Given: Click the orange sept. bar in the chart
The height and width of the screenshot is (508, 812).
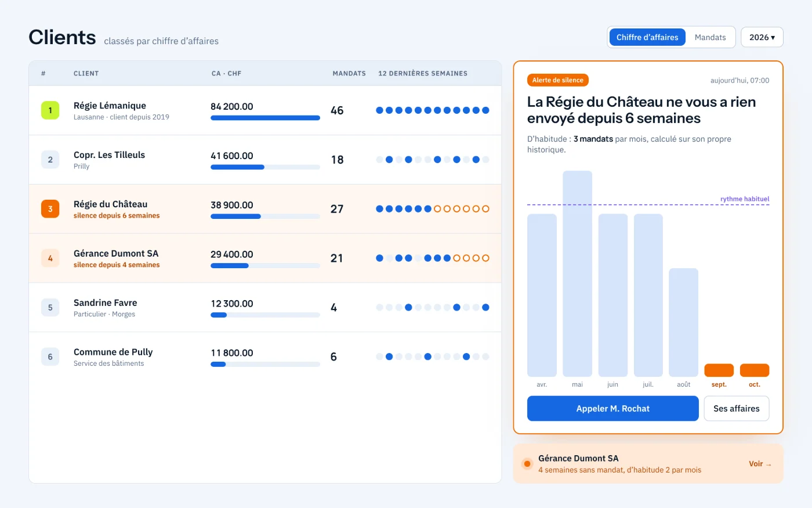Looking at the screenshot, I should [x=719, y=370].
